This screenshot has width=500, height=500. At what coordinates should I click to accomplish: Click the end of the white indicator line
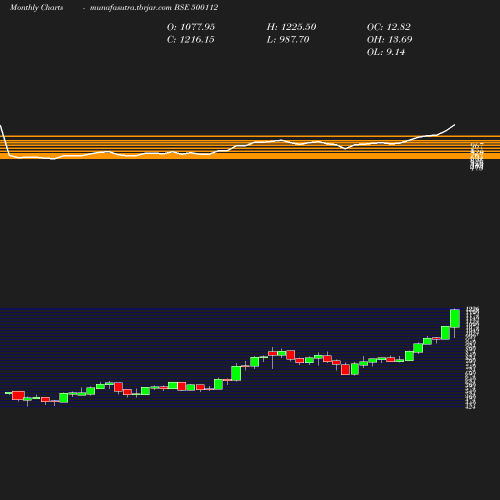(455, 125)
